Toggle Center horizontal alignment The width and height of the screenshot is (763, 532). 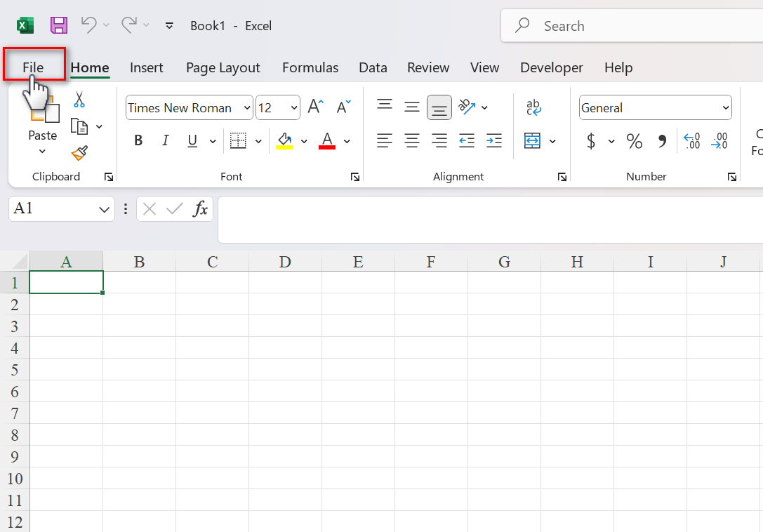click(x=412, y=141)
